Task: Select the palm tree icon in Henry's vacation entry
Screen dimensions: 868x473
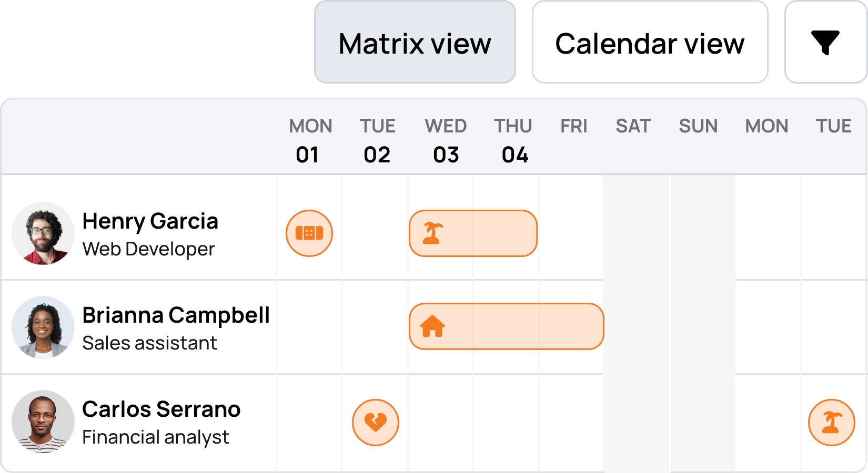Action: (432, 233)
